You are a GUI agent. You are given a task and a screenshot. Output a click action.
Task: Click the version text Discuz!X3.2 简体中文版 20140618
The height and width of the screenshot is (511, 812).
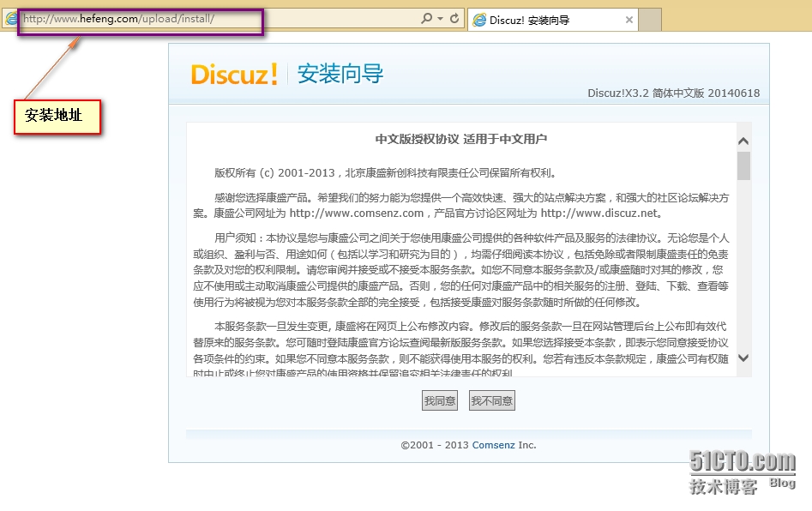point(674,93)
